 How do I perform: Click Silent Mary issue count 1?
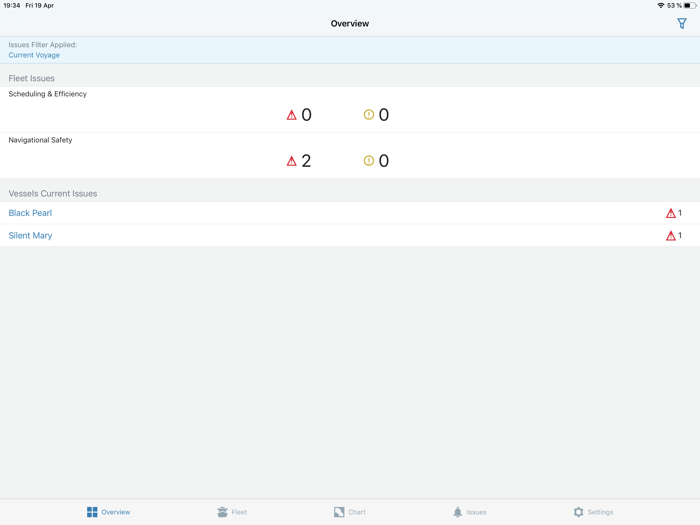click(680, 235)
